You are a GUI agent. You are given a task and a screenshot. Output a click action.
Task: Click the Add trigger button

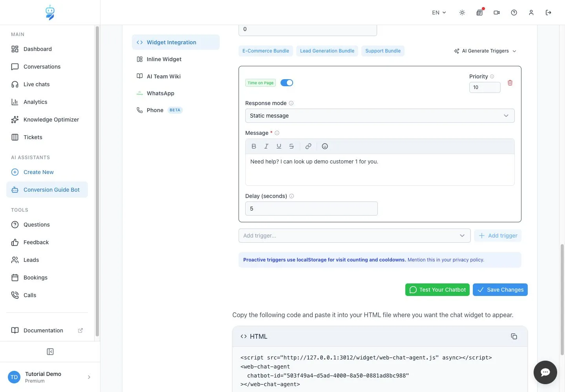tap(498, 236)
